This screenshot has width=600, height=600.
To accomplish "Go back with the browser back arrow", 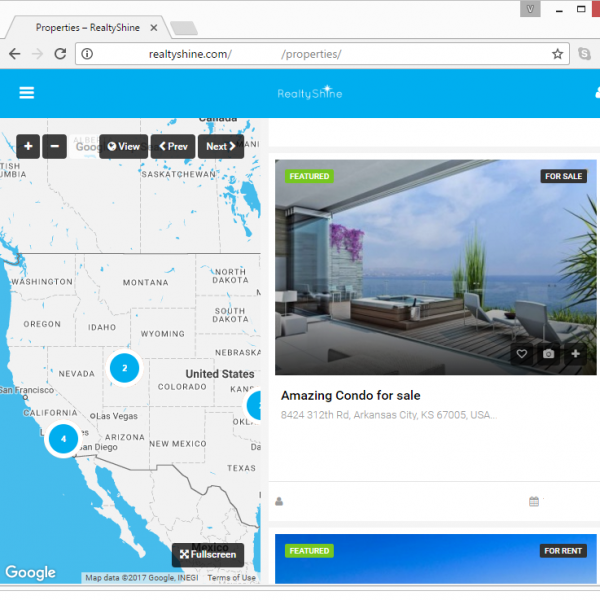I will click(15, 54).
